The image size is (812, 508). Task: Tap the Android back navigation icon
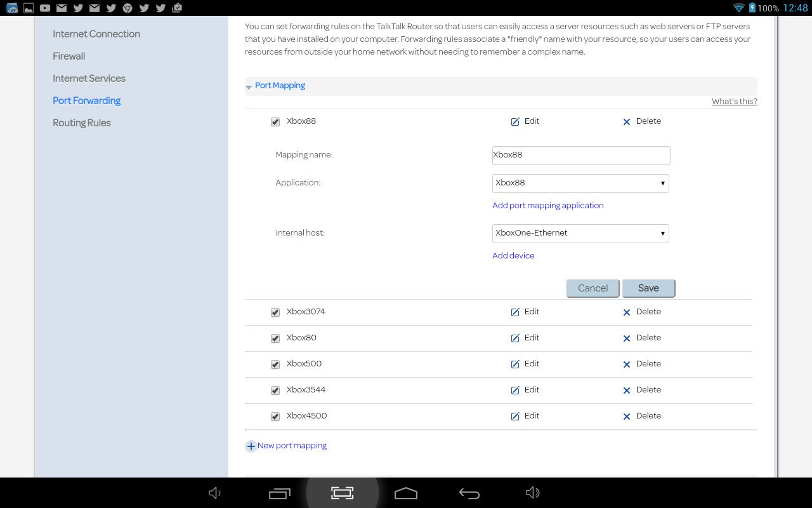[x=469, y=493]
